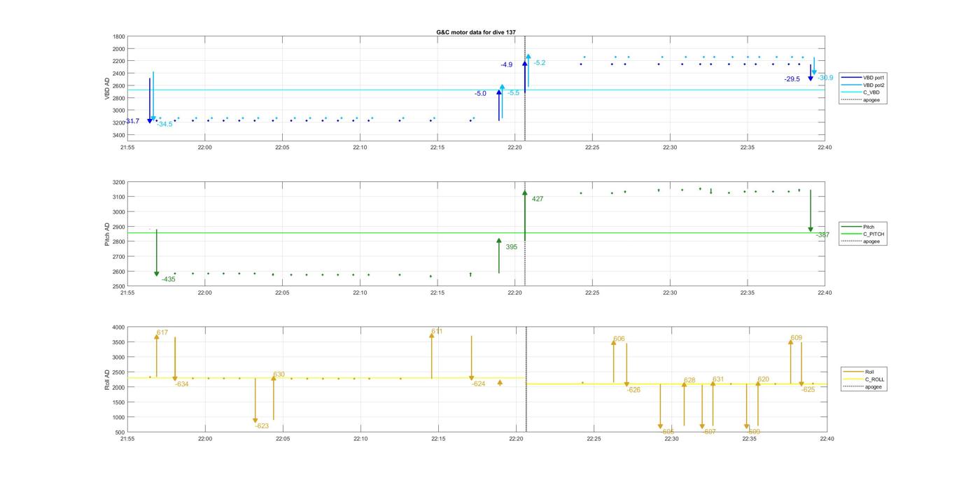Click the "-30.9" VBD data label
This screenshot has width=980, height=485.
(825, 78)
